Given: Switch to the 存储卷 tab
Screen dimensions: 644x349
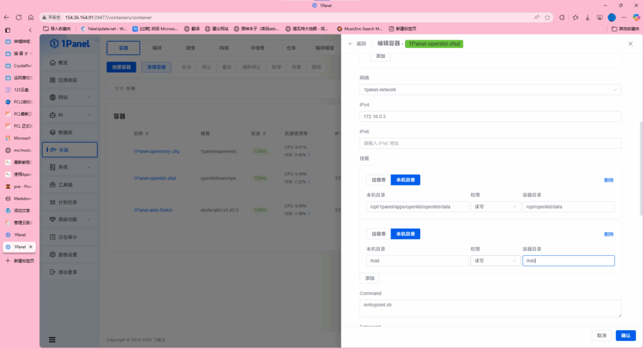Looking at the screenshot, I should point(257,48).
